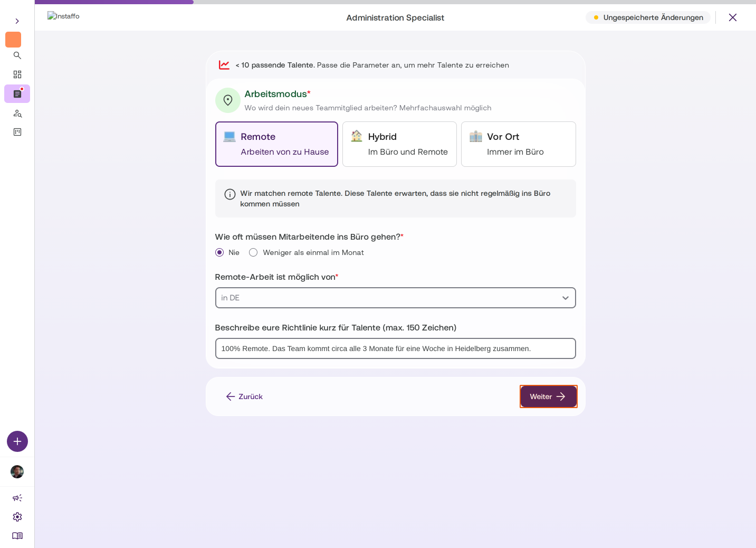The height and width of the screenshot is (548, 756).
Task: Click the info icon in the remote notice
Action: point(230,194)
